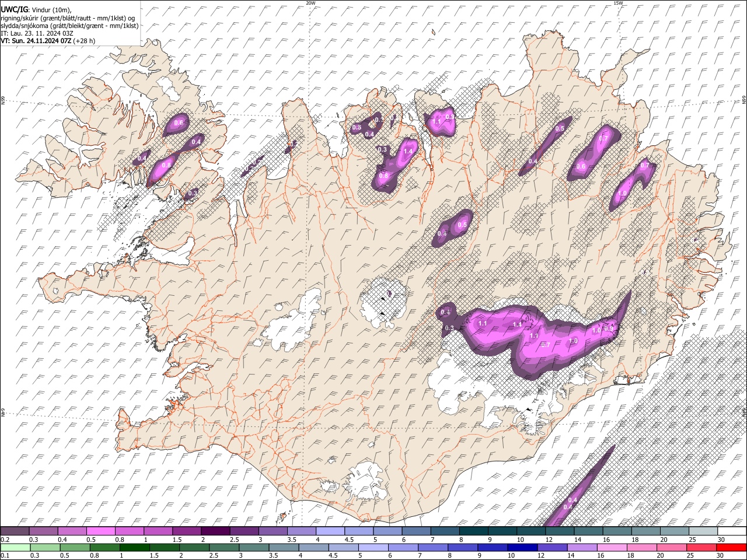Click the valid time "VT: Sun. 24.11.2024 07Z"
The image size is (747, 560).
click(36, 41)
